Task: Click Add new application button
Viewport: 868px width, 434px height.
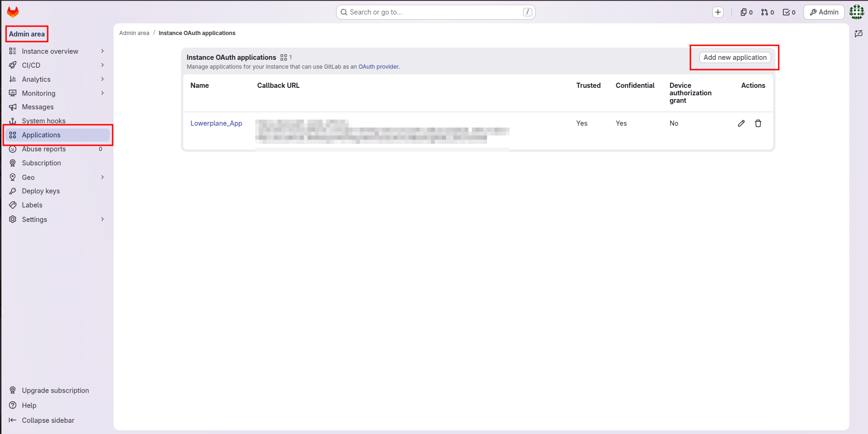Action: [x=735, y=57]
